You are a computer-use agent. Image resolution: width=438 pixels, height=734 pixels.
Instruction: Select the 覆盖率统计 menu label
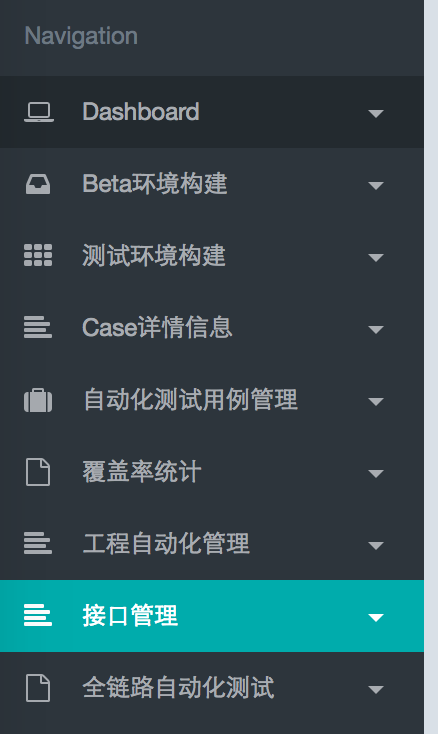tap(142, 472)
